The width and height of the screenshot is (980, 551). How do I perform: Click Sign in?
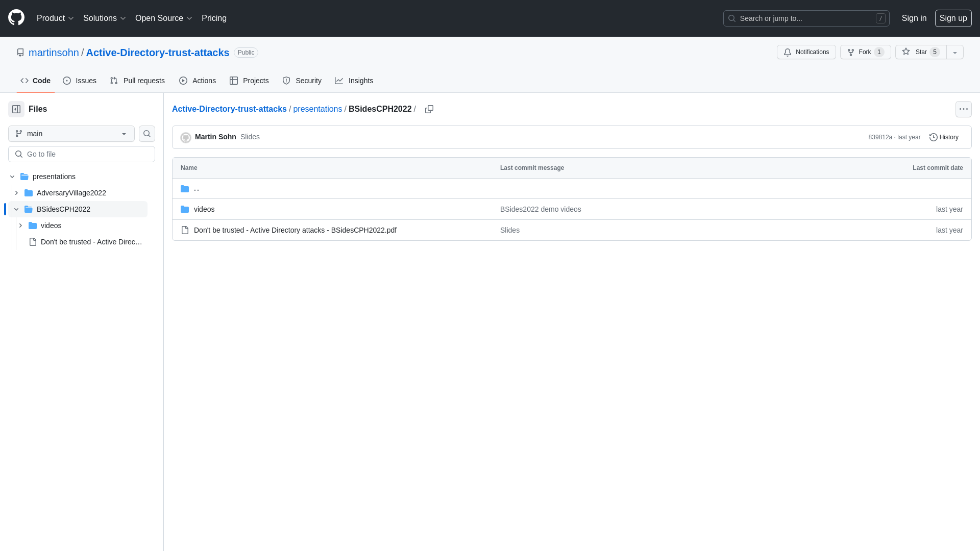(x=914, y=18)
